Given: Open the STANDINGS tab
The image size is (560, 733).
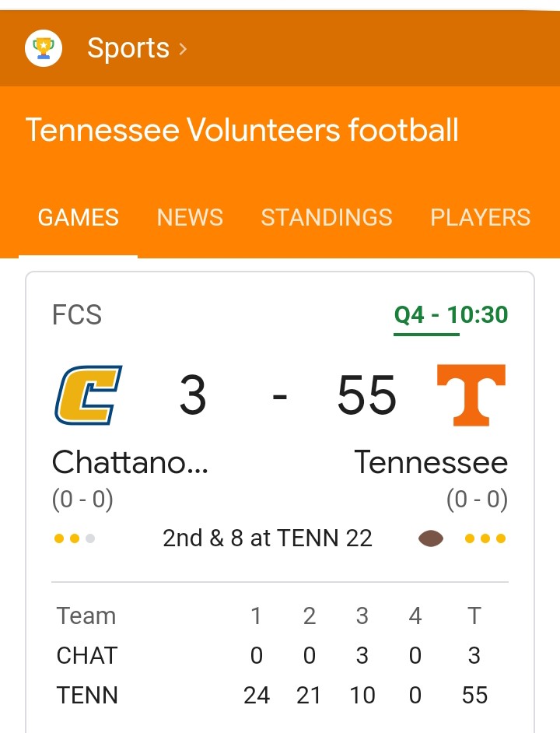Looking at the screenshot, I should coord(327,217).
